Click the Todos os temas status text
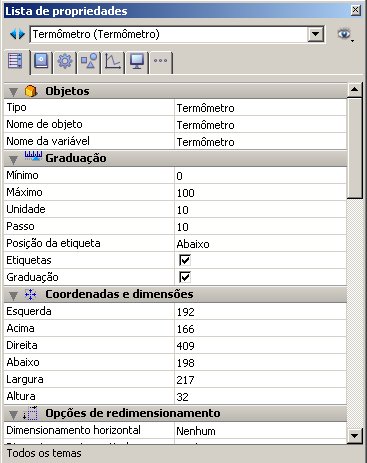This screenshot has width=367, height=463. pyautogui.click(x=44, y=453)
